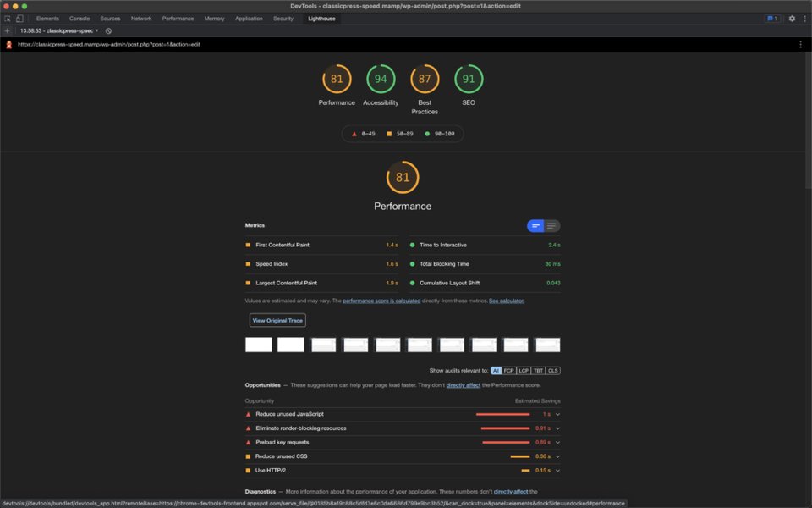
Task: Click the 0.043 CLS value
Action: 553,284
